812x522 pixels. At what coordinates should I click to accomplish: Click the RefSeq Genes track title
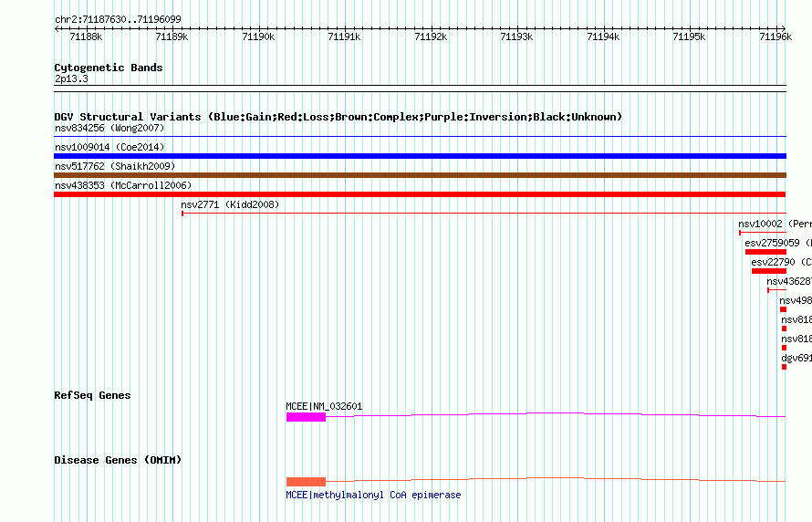92,395
